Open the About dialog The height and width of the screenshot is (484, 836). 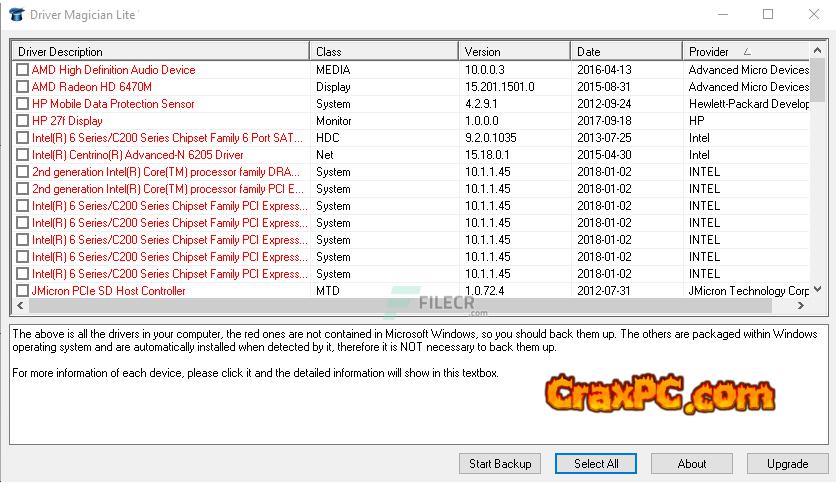[x=692, y=464]
